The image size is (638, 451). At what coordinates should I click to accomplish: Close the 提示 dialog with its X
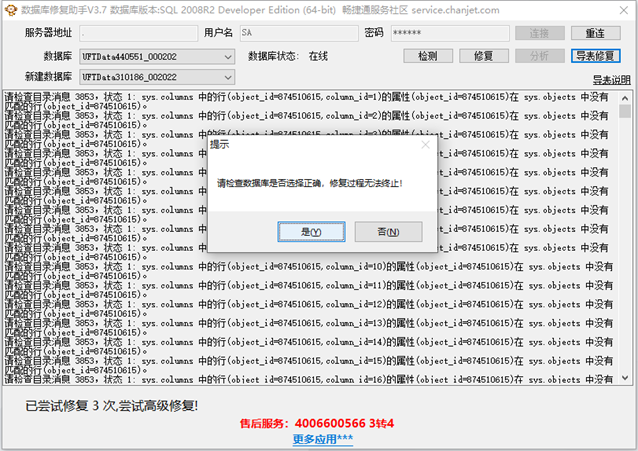426,144
